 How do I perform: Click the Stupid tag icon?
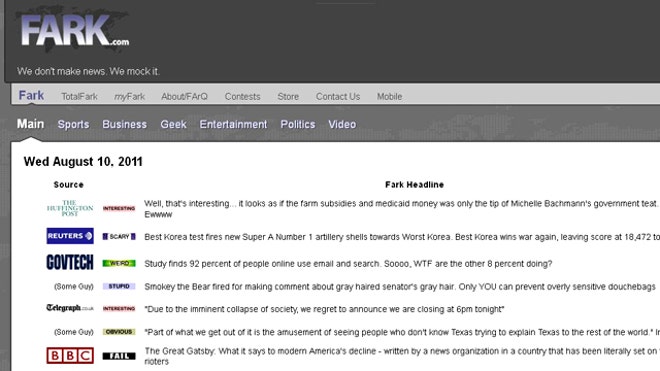click(x=119, y=286)
